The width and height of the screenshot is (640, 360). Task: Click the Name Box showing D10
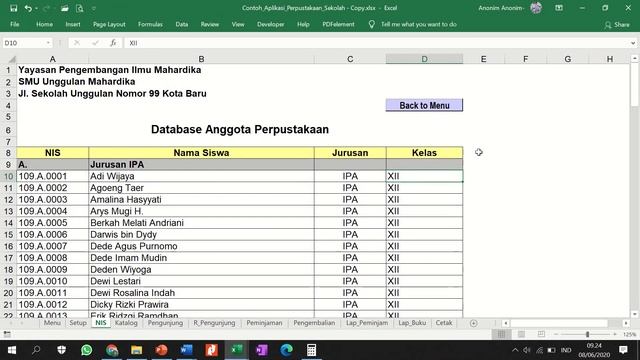(24, 43)
